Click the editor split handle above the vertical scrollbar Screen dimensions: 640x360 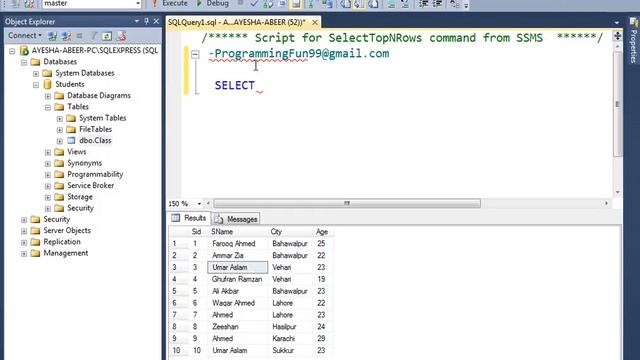[617, 36]
